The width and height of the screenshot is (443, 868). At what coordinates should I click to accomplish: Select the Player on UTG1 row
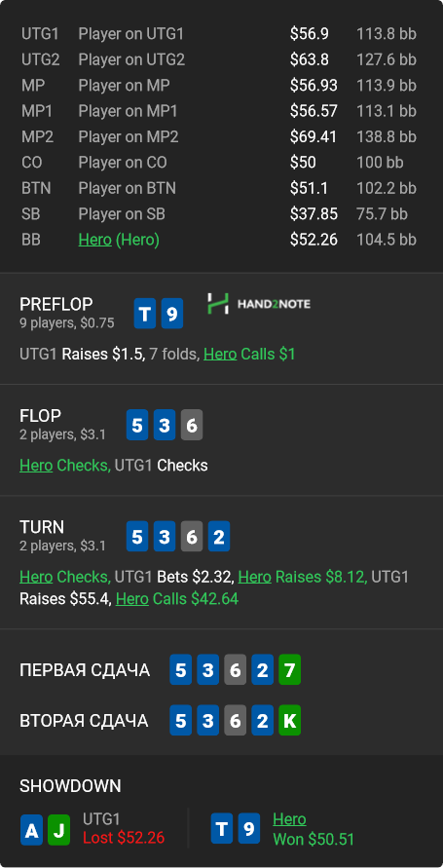[x=221, y=34]
